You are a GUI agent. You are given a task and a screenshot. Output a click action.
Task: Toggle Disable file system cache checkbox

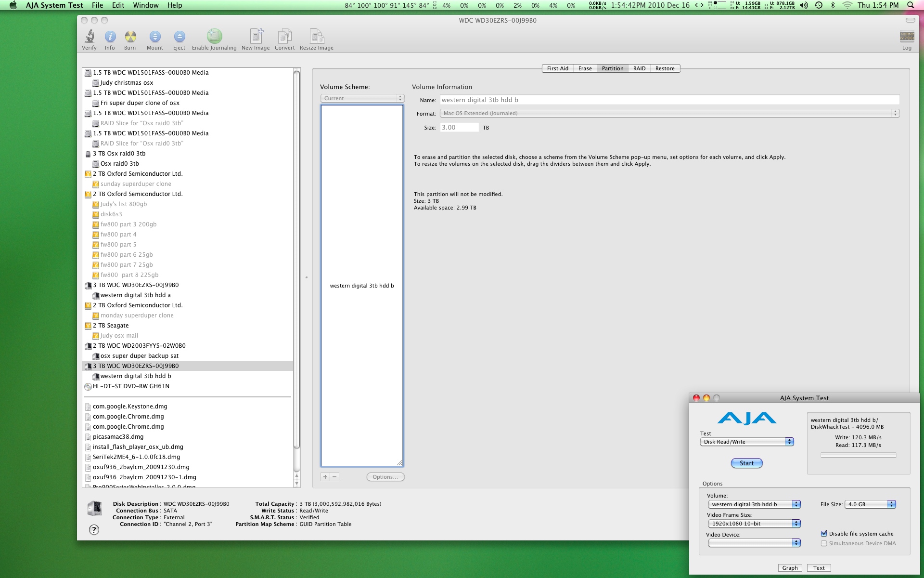pyautogui.click(x=824, y=533)
